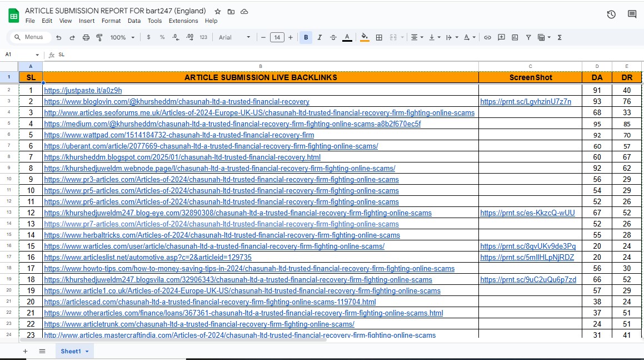Create a filter with the funnel icon
644x360 pixels.
[528, 37]
